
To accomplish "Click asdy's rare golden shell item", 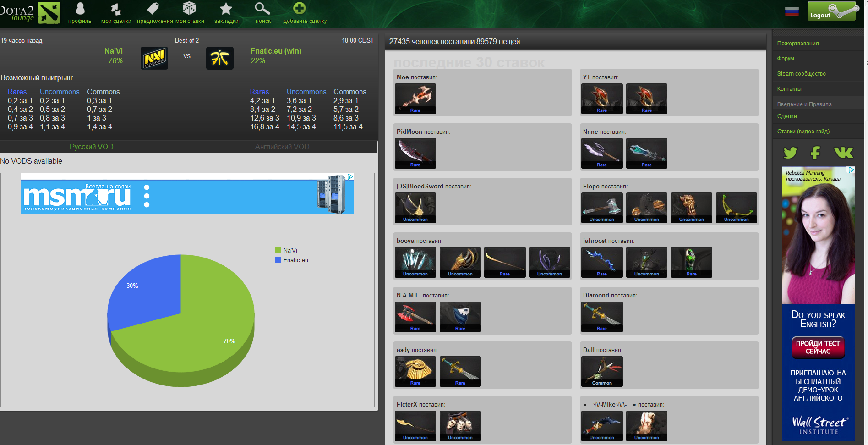I will pos(415,371).
